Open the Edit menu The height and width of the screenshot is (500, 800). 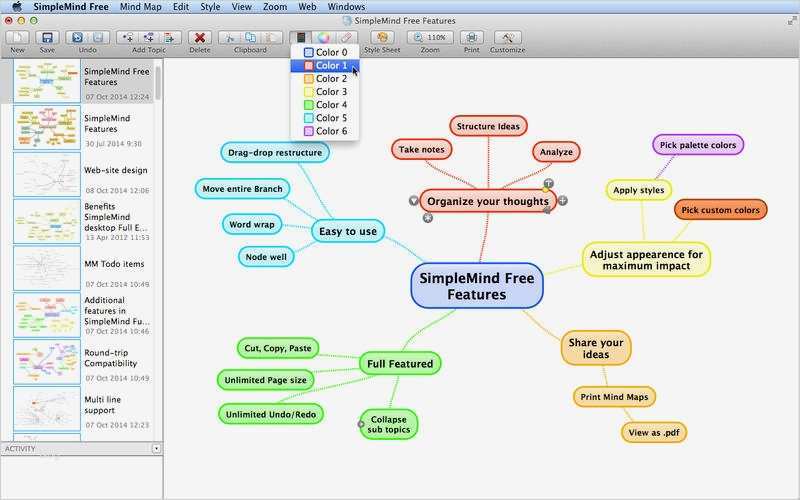click(181, 7)
